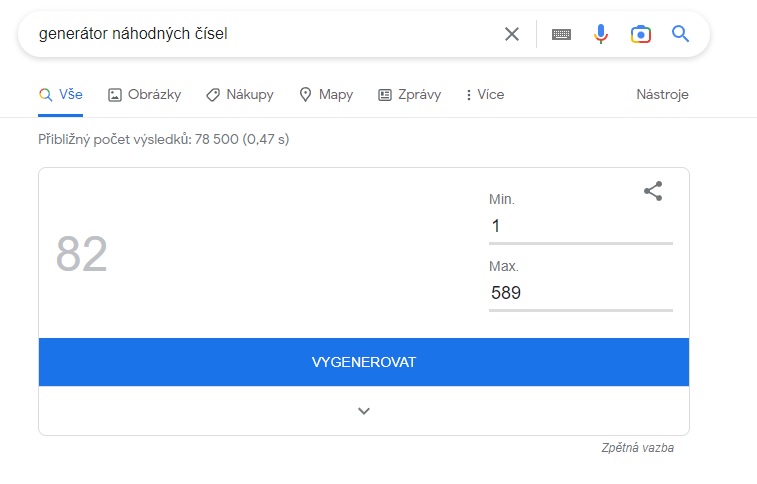Image resolution: width=757 pixels, height=484 pixels.
Task: Switch to the Nákupy shopping tab
Action: tap(240, 95)
